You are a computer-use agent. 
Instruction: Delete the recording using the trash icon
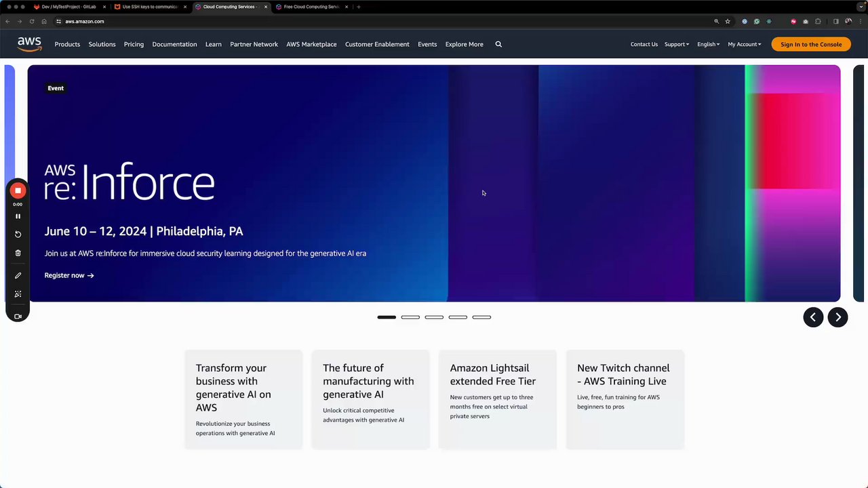[x=18, y=253]
